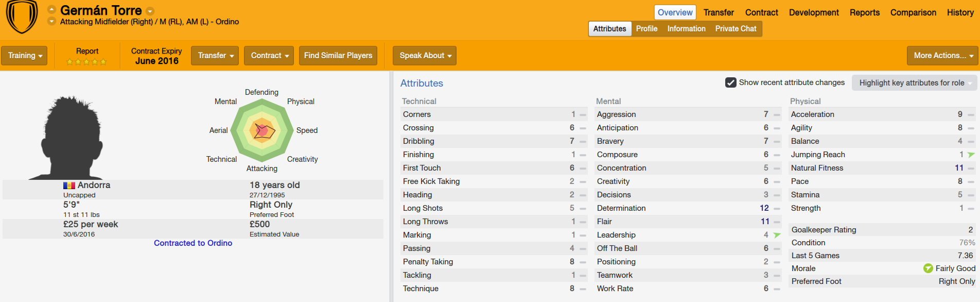Open the More Actions menu
The image size is (980, 302).
pyautogui.click(x=942, y=56)
